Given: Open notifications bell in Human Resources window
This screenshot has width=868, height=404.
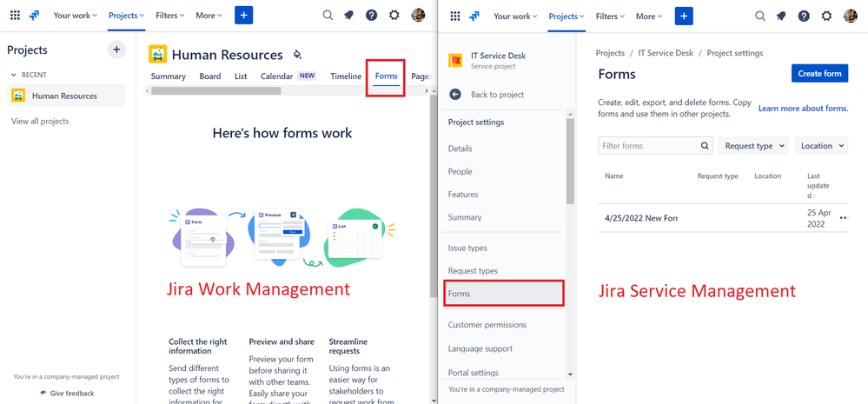Looking at the screenshot, I should [x=348, y=16].
